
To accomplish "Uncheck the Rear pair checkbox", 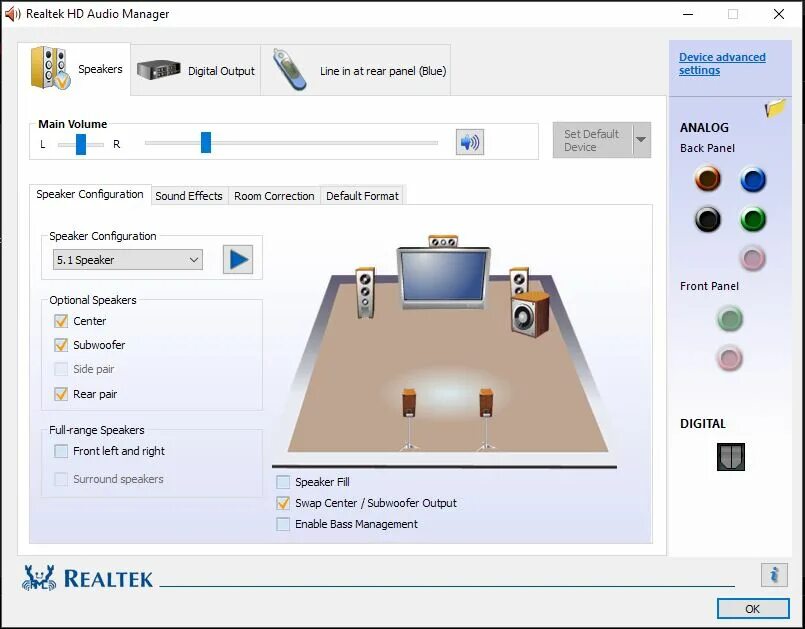I will pyautogui.click(x=61, y=394).
